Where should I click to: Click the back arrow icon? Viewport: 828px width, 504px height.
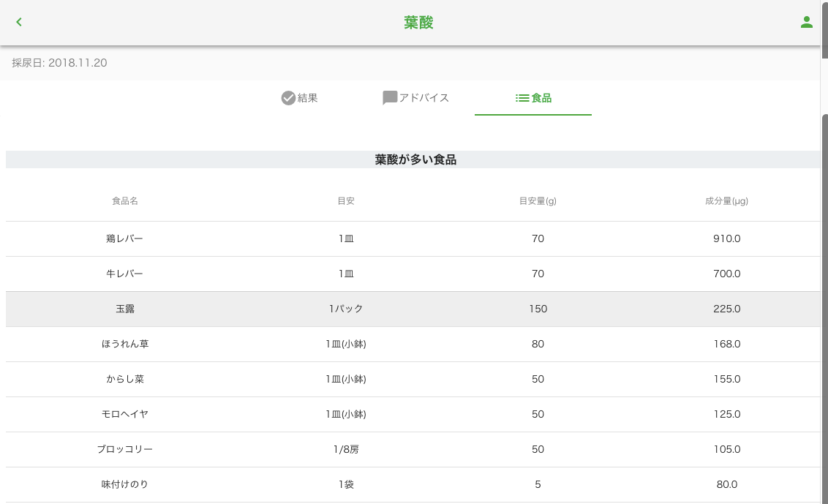(19, 22)
